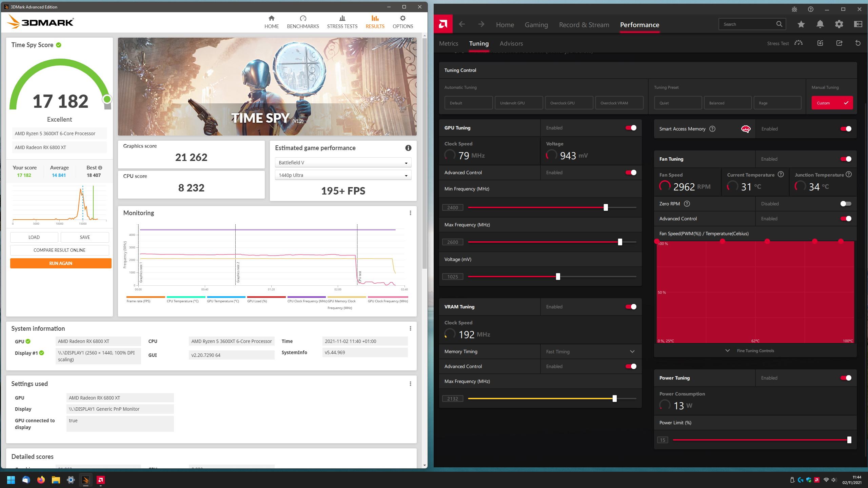Viewport: 868px width, 488px height.
Task: Click LOAD result button
Action: pyautogui.click(x=34, y=237)
